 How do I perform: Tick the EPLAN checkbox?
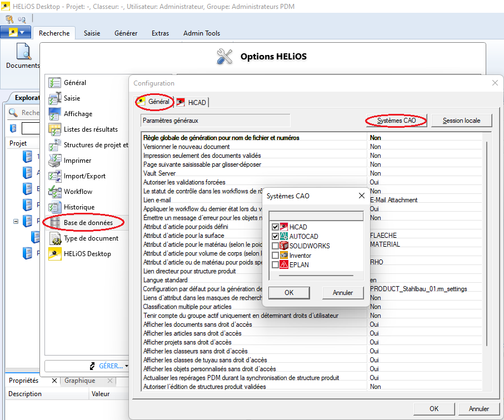click(x=275, y=265)
